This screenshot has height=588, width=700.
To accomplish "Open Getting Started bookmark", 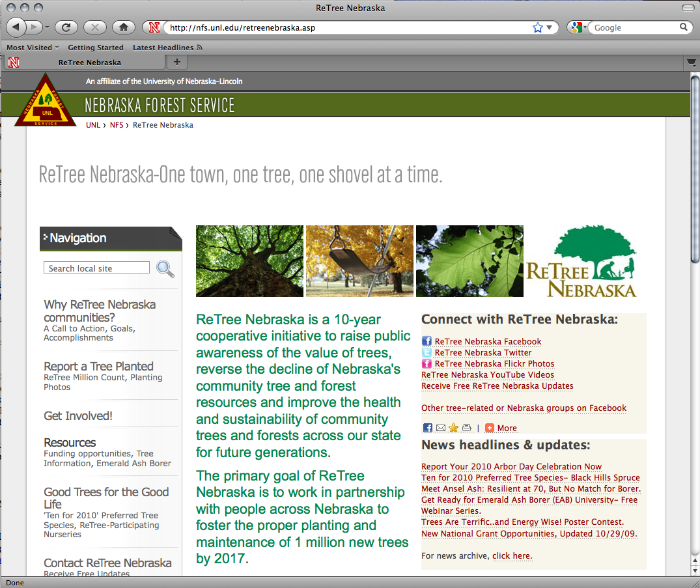I will 95,48.
